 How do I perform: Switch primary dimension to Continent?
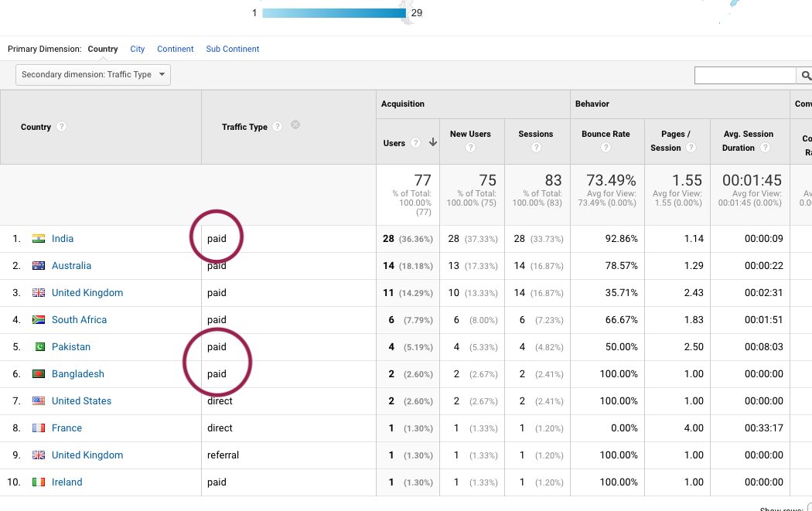(175, 49)
